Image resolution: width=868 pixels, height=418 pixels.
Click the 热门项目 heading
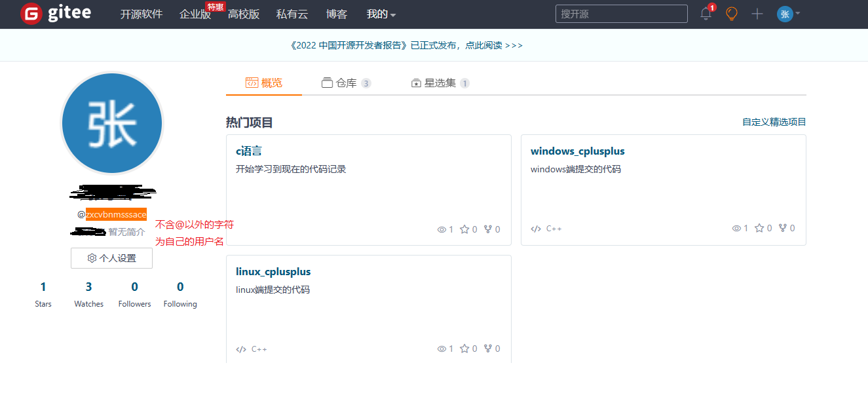[x=250, y=123]
